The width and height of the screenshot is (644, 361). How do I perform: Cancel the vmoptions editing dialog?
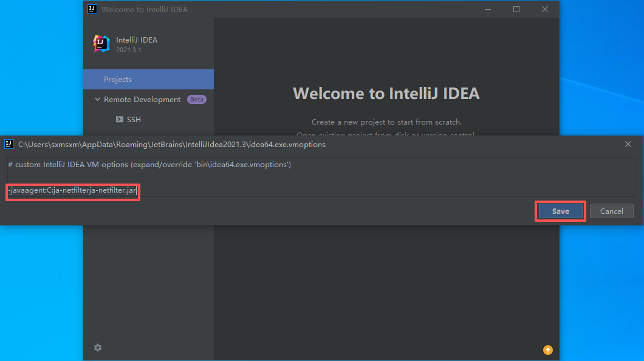612,211
